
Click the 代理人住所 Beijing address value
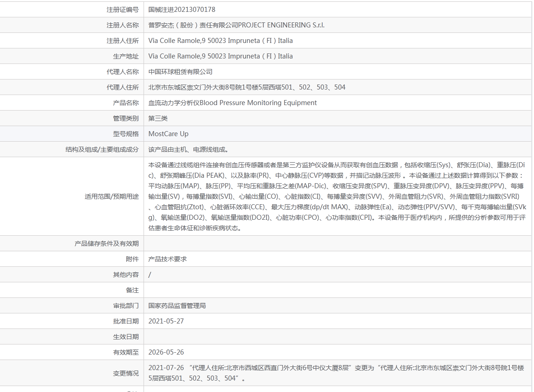(x=247, y=87)
